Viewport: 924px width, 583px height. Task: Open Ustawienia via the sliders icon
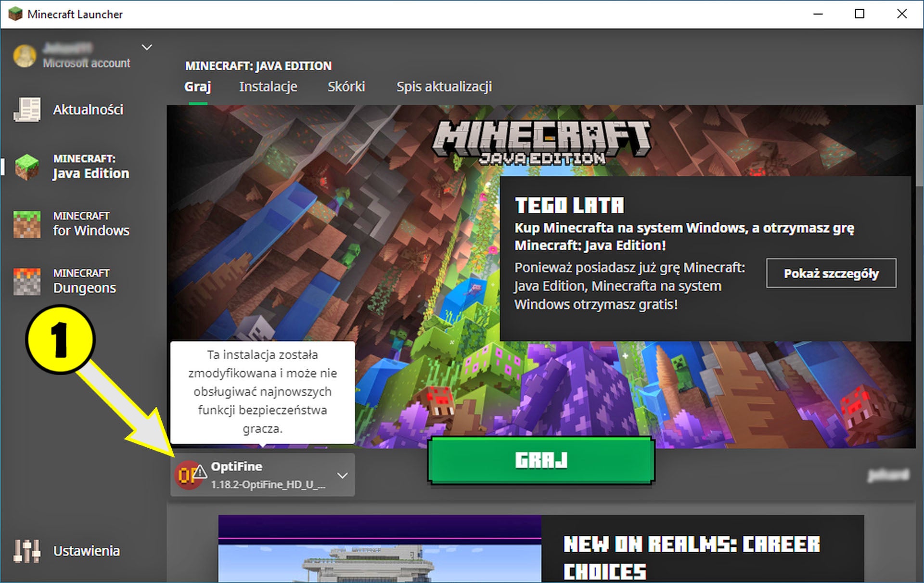[27, 550]
